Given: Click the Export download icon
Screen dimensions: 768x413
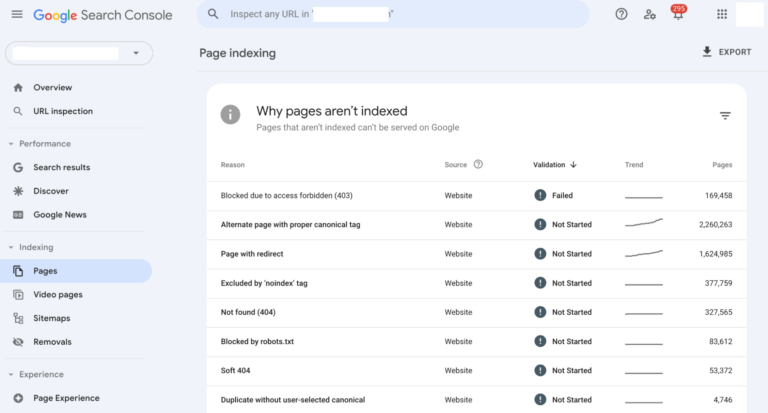Looking at the screenshot, I should pyautogui.click(x=707, y=52).
